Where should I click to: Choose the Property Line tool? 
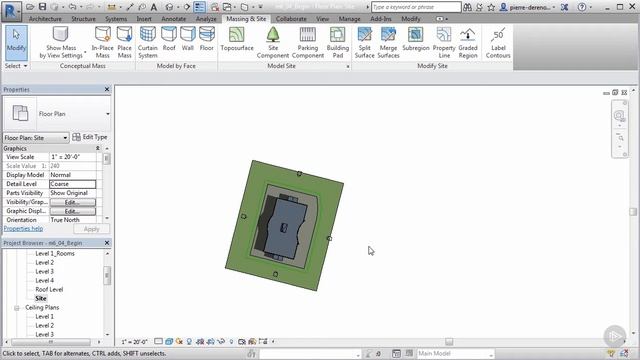pos(444,43)
